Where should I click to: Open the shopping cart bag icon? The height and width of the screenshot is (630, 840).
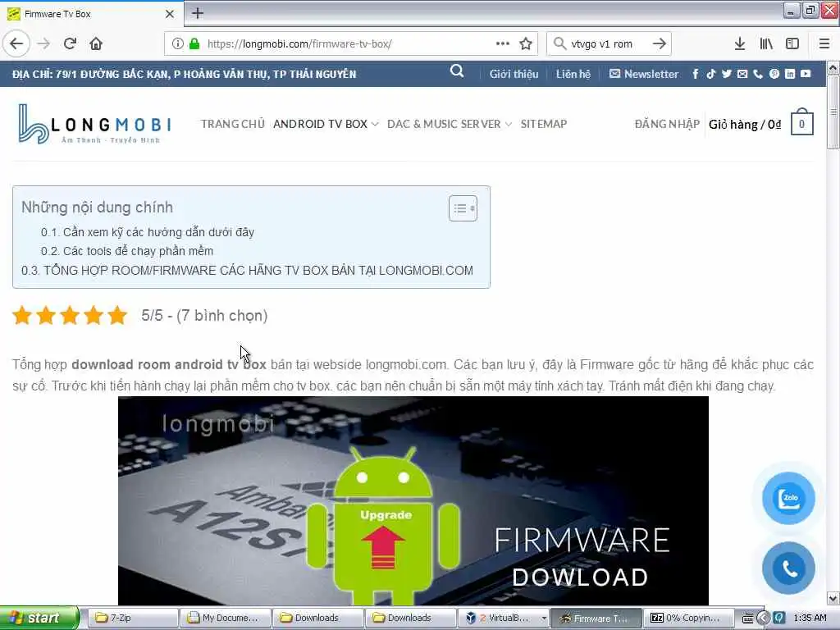click(x=802, y=121)
